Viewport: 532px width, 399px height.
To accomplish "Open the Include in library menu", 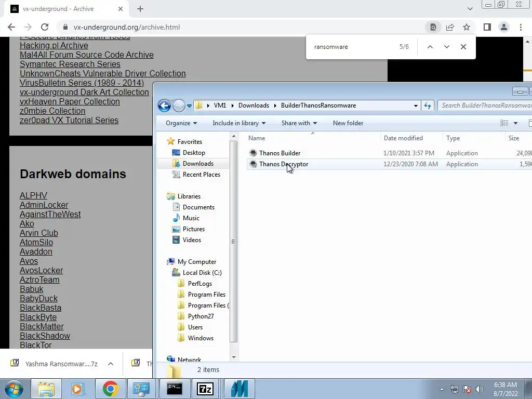I will pyautogui.click(x=239, y=123).
